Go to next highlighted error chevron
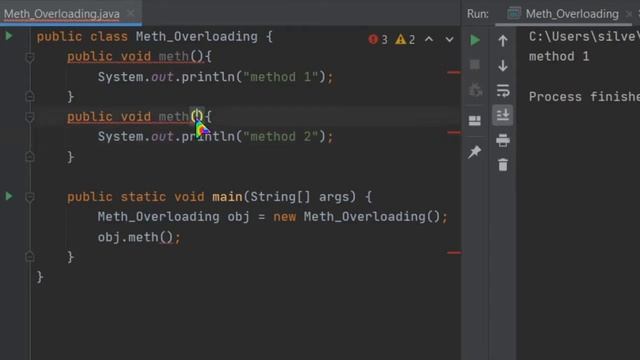The width and height of the screenshot is (640, 360). 449,40
